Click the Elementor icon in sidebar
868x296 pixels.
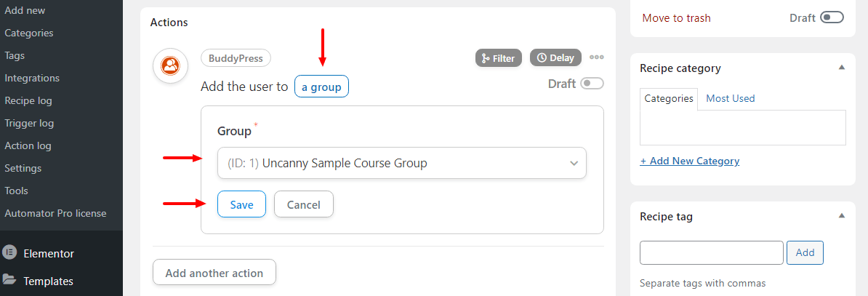9,253
